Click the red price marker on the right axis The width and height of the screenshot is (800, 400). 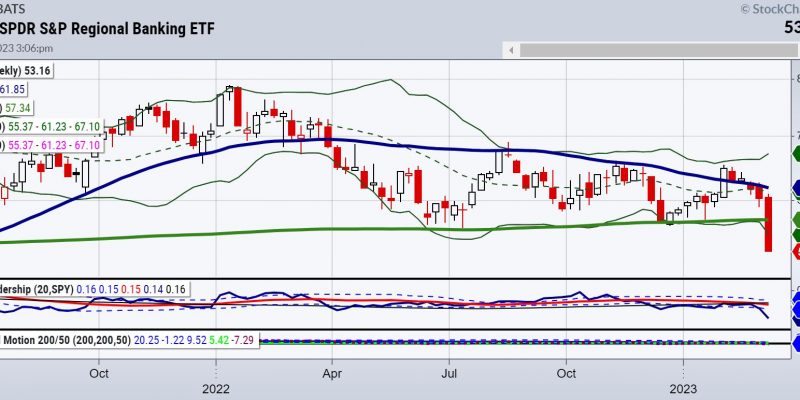pos(795,251)
